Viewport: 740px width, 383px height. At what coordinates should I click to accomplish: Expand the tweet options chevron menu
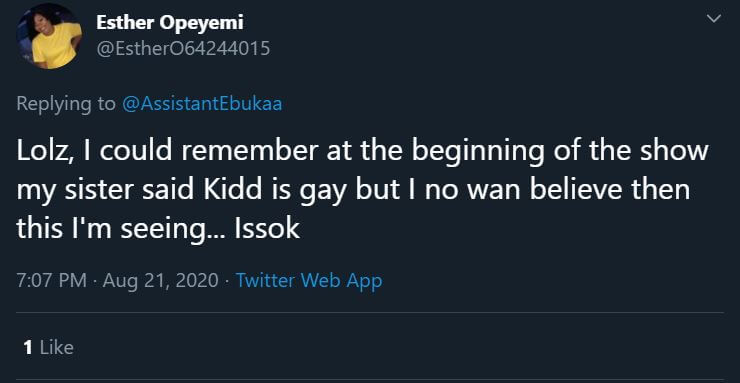pyautogui.click(x=714, y=18)
